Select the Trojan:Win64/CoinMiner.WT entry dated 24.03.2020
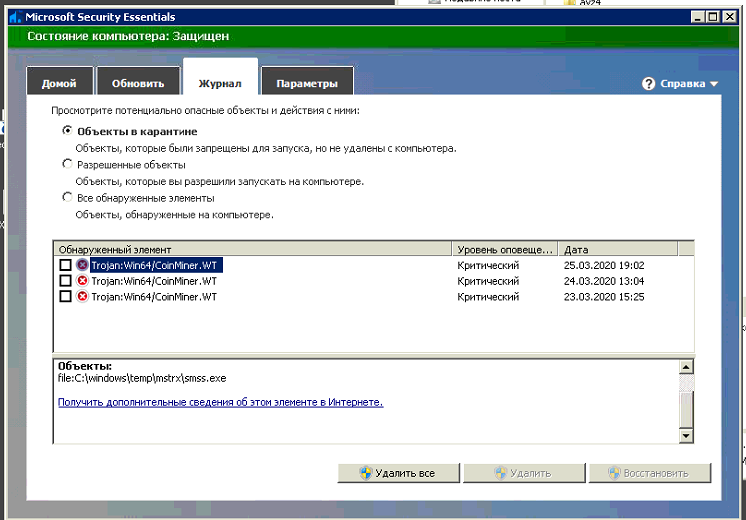 [x=154, y=281]
